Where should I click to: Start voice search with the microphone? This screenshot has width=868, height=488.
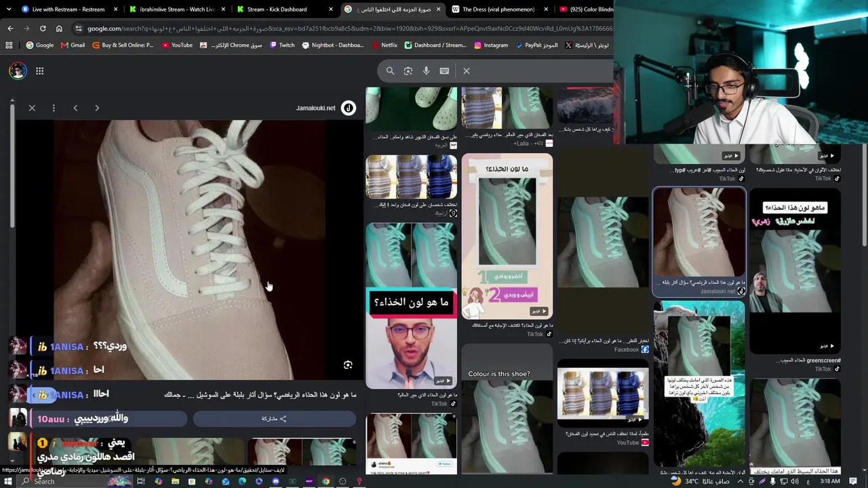pos(426,70)
